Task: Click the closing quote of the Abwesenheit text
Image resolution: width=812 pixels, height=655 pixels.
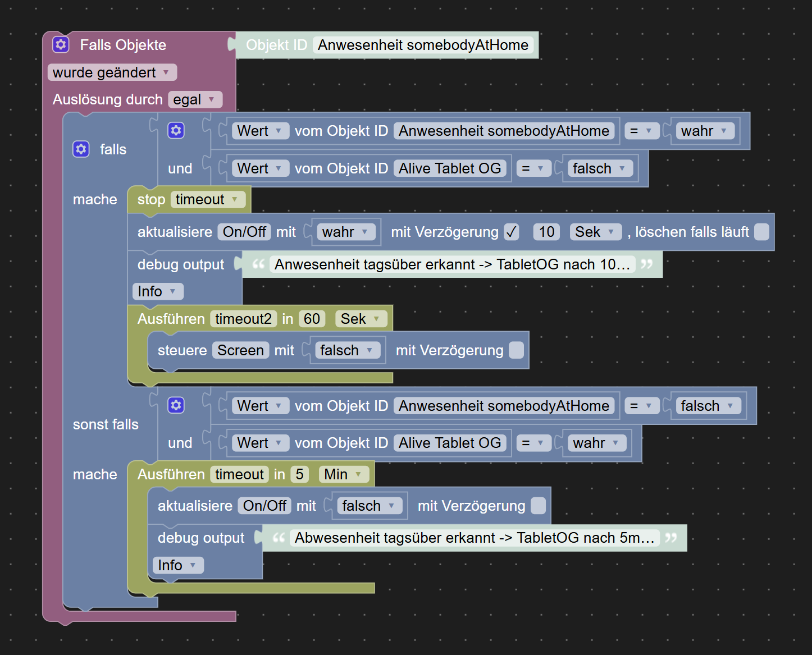Action: click(x=671, y=538)
